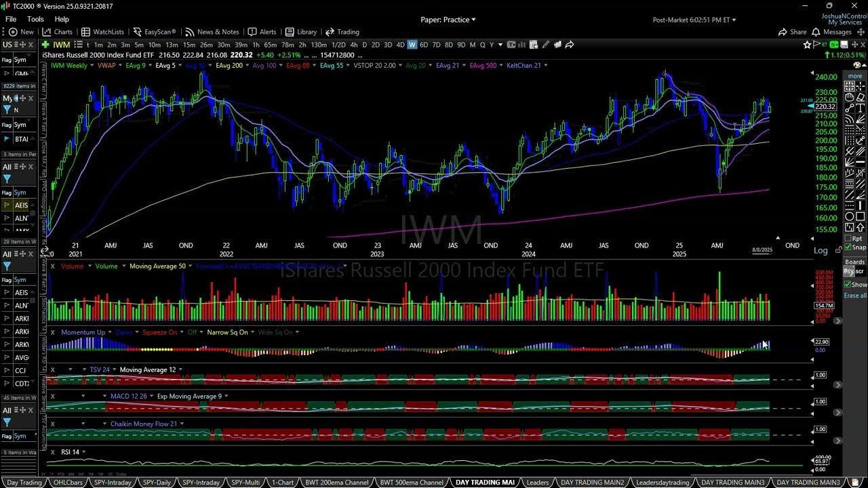The height and width of the screenshot is (488, 868).
Task: Open the File menu
Action: [10, 19]
